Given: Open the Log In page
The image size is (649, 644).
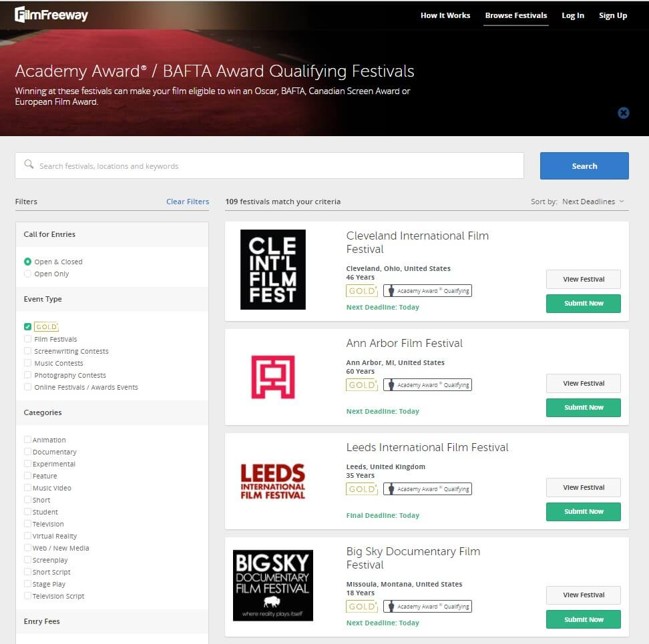Looking at the screenshot, I should [x=573, y=15].
